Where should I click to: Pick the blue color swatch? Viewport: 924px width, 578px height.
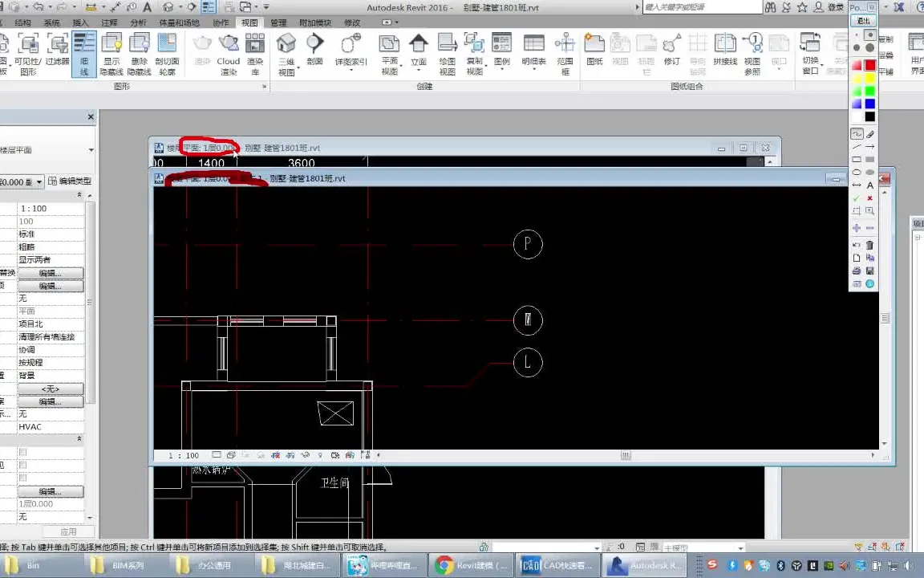tap(869, 104)
